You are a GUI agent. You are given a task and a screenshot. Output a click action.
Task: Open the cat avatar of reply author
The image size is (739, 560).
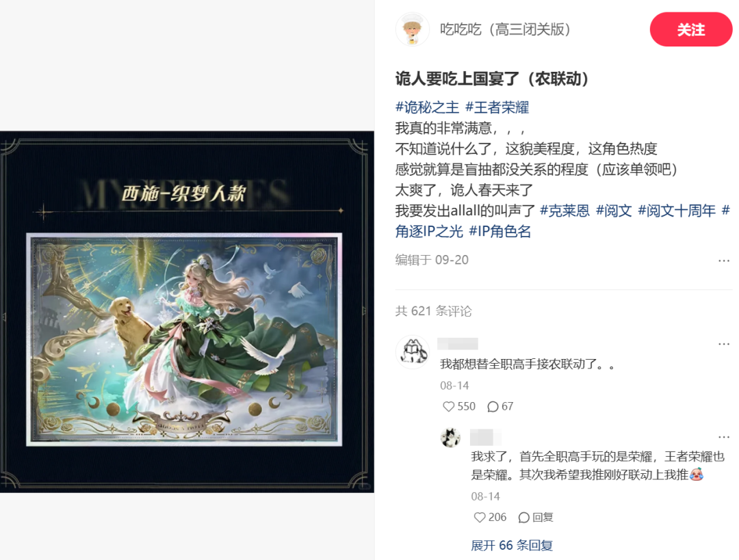450,438
